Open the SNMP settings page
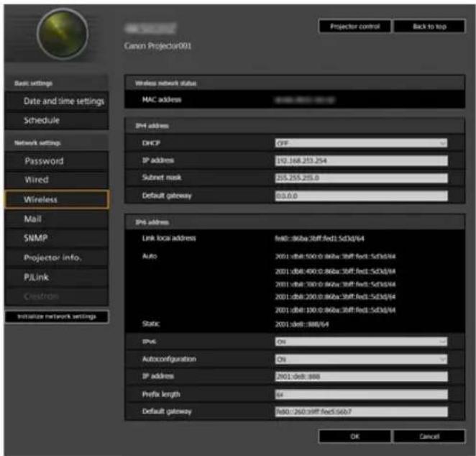476x456 pixels. pyautogui.click(x=57, y=238)
